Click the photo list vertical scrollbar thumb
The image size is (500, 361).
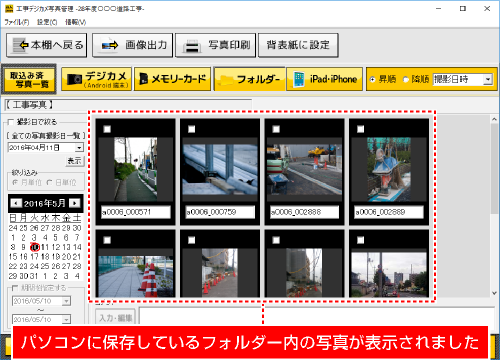pos(495,168)
